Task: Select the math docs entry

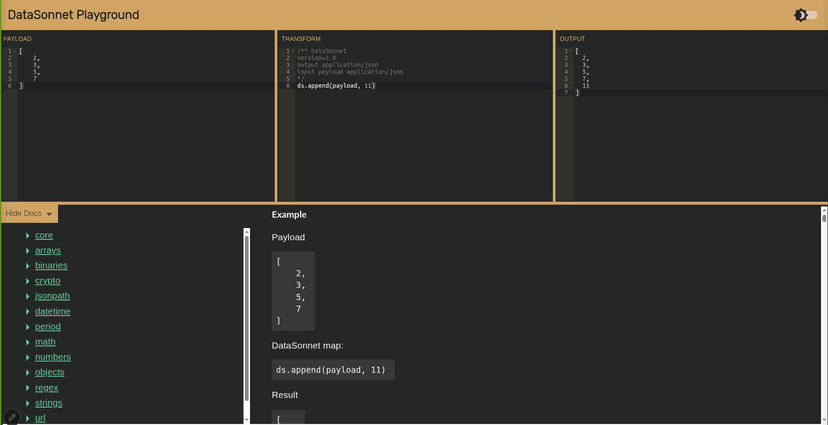Action: tap(45, 342)
